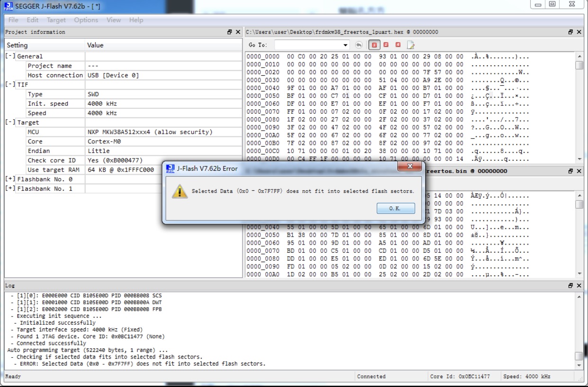This screenshot has height=387, width=588.
Task: Click the go back arrow icon in hex toolbar
Action: (359, 45)
